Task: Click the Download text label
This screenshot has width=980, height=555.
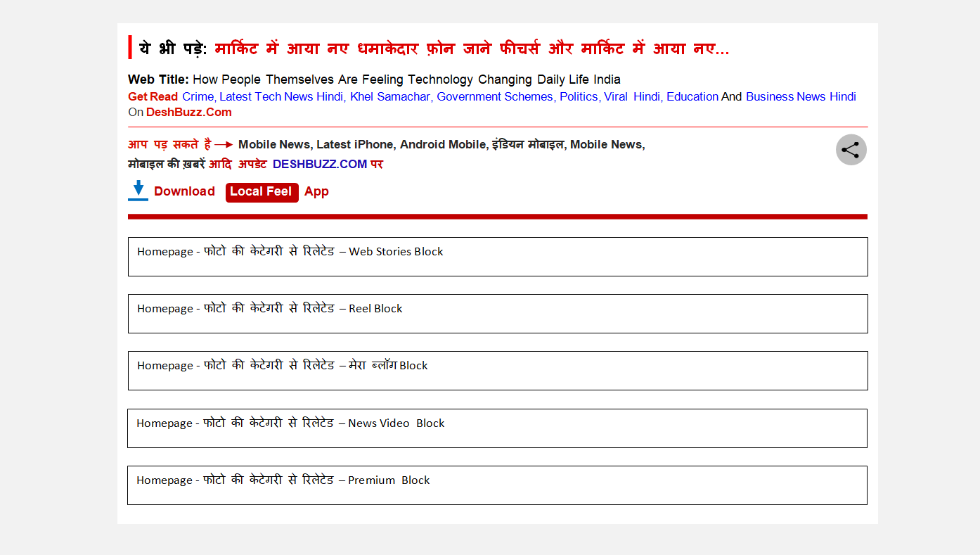Action: [184, 191]
